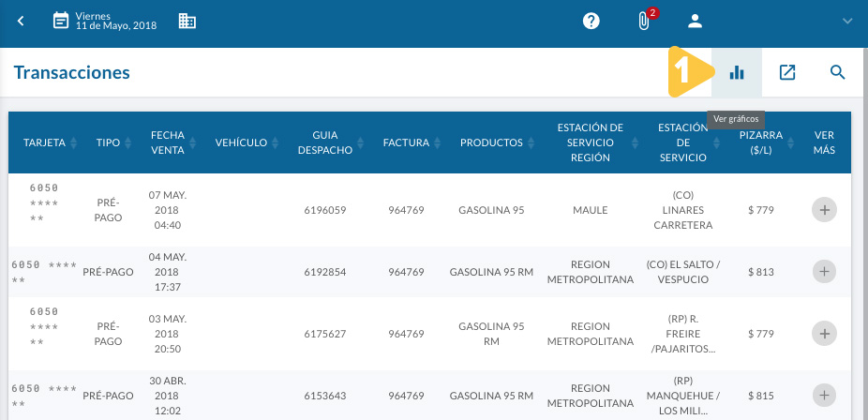Screen dimensions: 868x420
Task: Click the MAULE region cell
Action: click(x=591, y=210)
